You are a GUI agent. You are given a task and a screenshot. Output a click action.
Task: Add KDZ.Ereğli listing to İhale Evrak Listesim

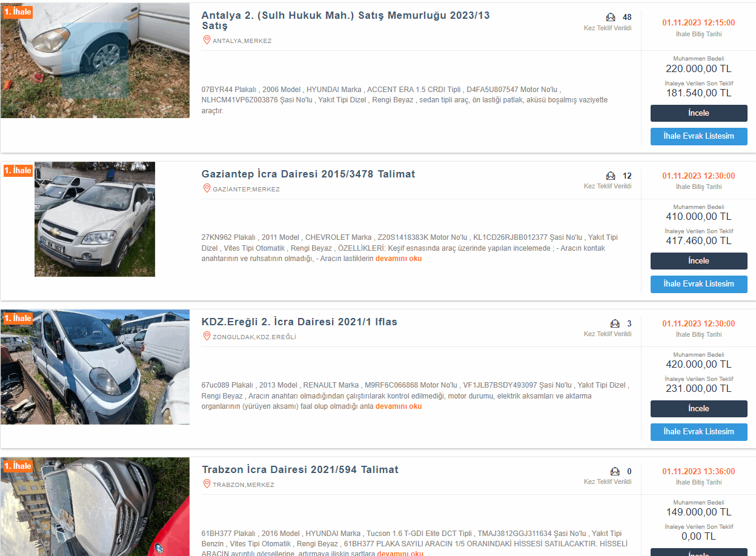coord(698,432)
